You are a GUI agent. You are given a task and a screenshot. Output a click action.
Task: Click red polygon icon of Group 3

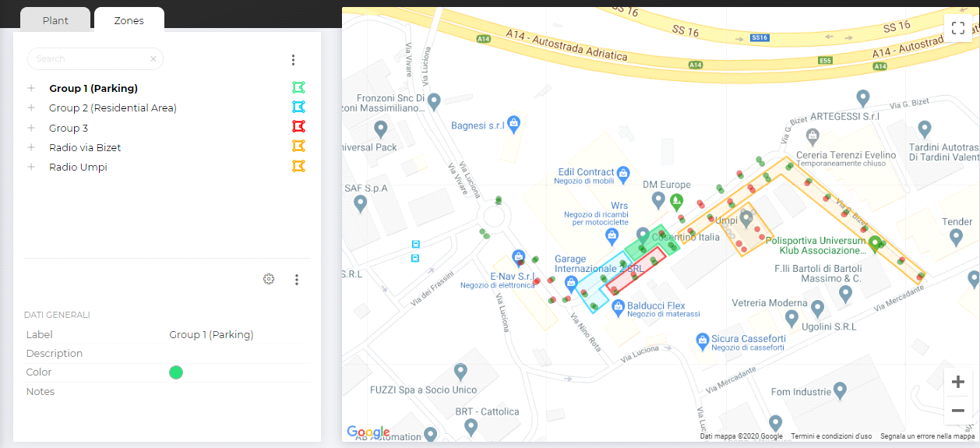(x=298, y=126)
